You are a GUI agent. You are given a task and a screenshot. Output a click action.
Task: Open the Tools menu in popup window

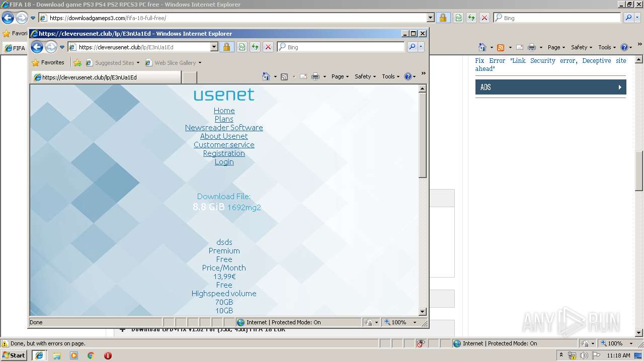pos(391,76)
